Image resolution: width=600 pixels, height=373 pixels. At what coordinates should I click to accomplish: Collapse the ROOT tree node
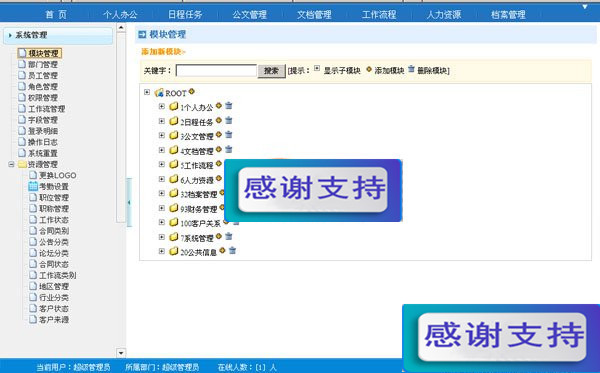click(x=147, y=92)
